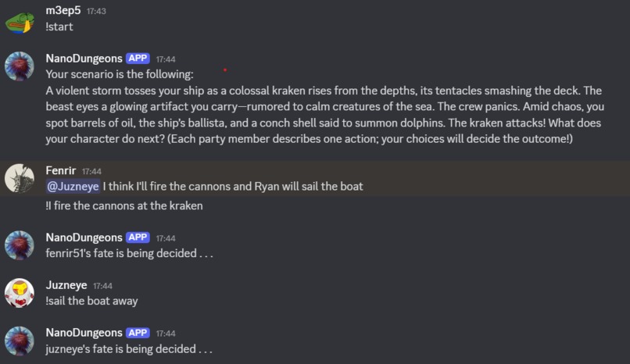Click NanoDungeons avatar next to fenrir51's fate message

click(x=20, y=245)
